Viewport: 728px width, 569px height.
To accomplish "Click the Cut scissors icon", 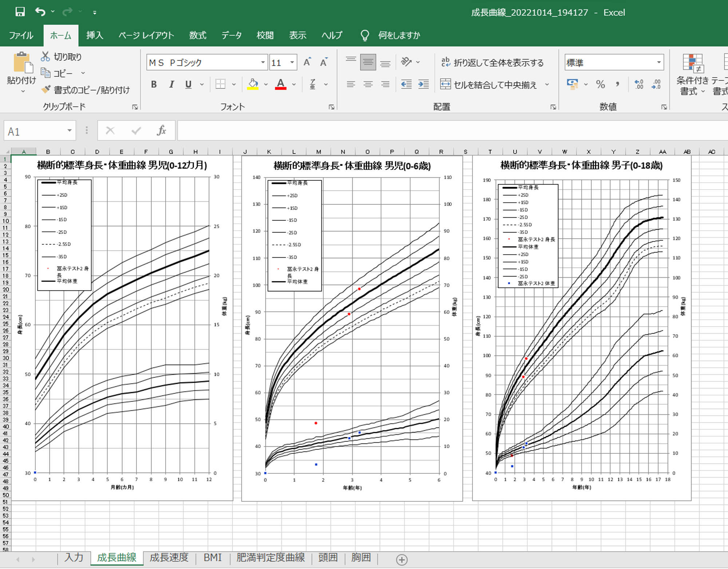I will click(45, 56).
